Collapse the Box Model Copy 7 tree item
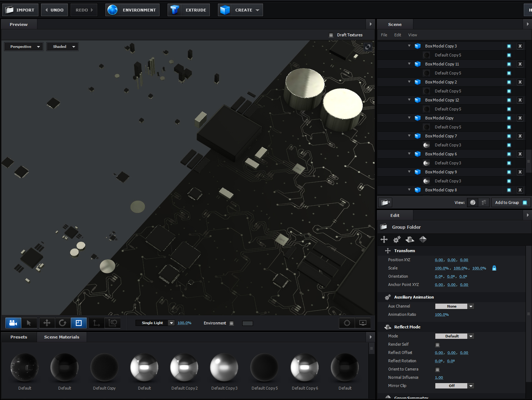 pyautogui.click(x=409, y=136)
